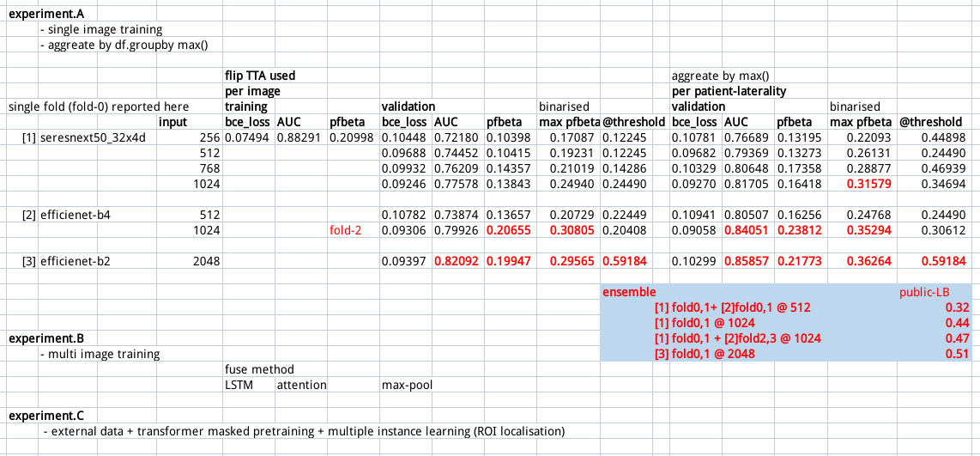
Task: Click the input size 2048 cell
Action: 206,261
